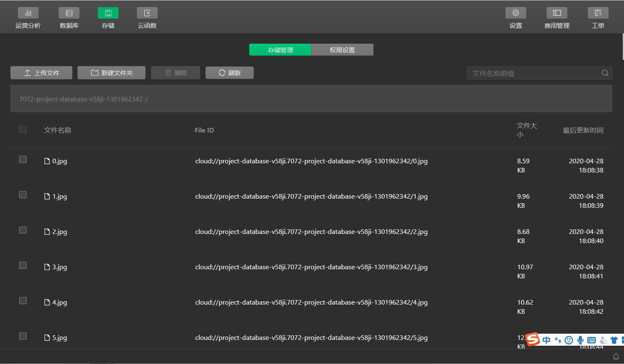Open Sogou soft keyboard icon

click(592, 340)
